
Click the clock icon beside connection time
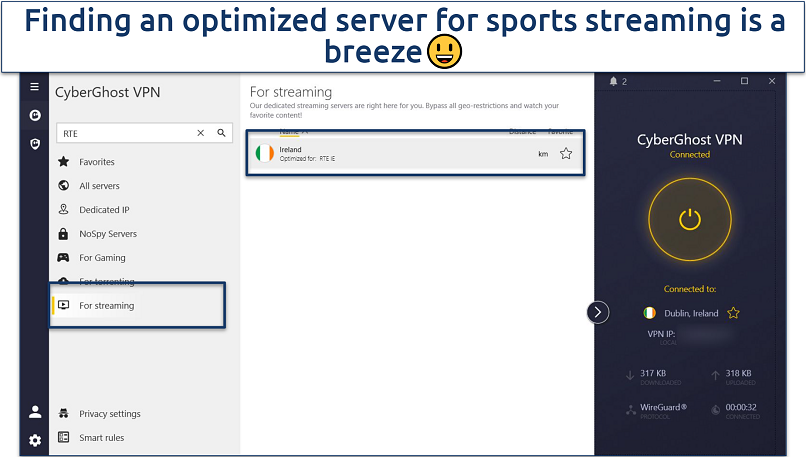tap(716, 410)
